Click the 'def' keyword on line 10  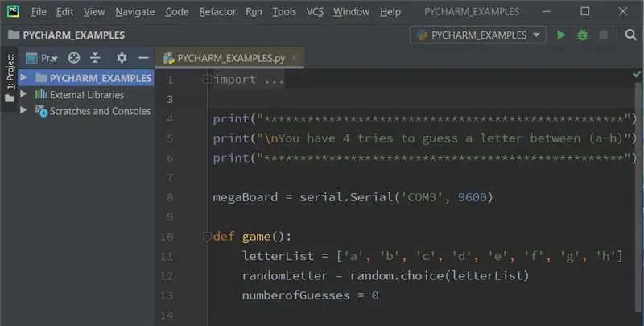point(224,237)
